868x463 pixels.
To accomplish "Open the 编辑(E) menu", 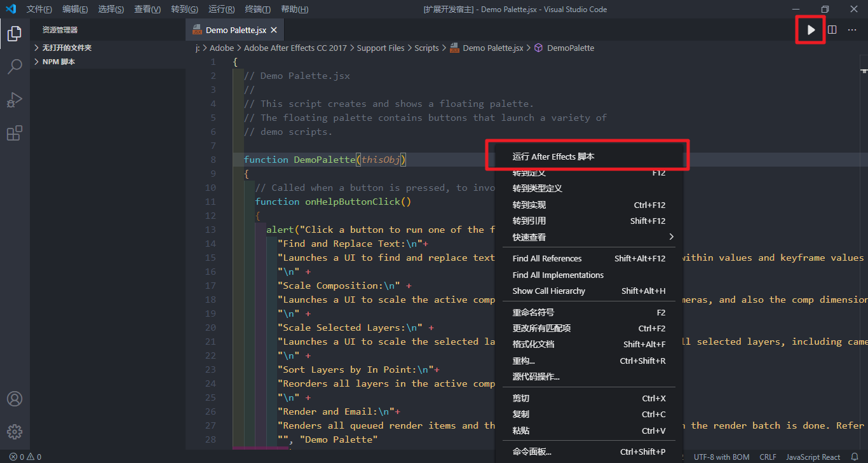I will click(x=76, y=10).
